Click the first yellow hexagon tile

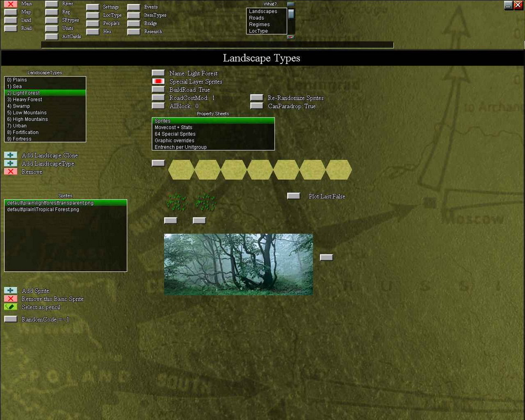click(x=181, y=170)
